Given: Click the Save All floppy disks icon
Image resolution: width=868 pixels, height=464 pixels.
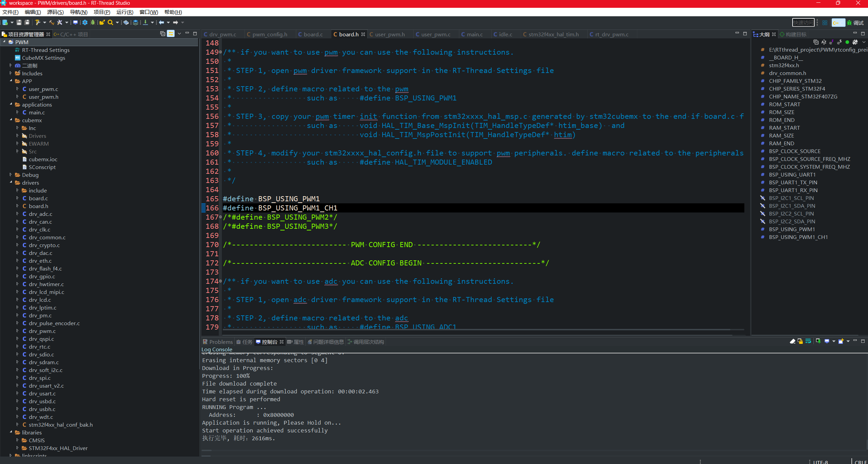Looking at the screenshot, I should 27,22.
